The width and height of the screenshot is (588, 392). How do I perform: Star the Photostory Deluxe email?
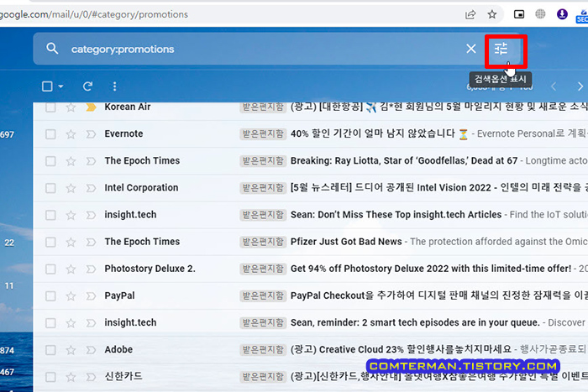click(71, 269)
